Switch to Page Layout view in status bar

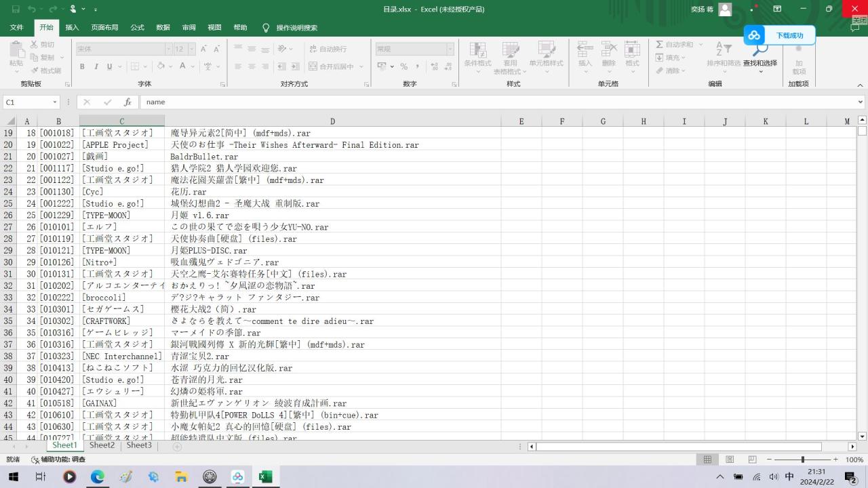click(730, 460)
